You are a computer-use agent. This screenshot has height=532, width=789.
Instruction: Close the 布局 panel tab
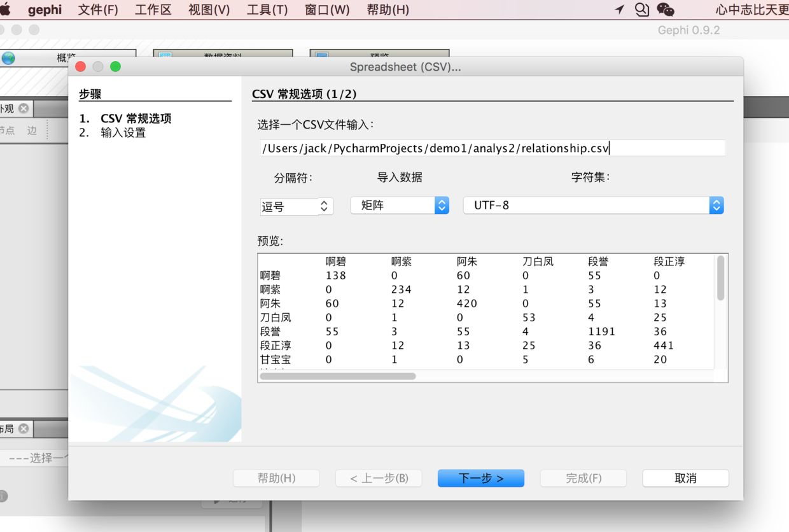24,428
